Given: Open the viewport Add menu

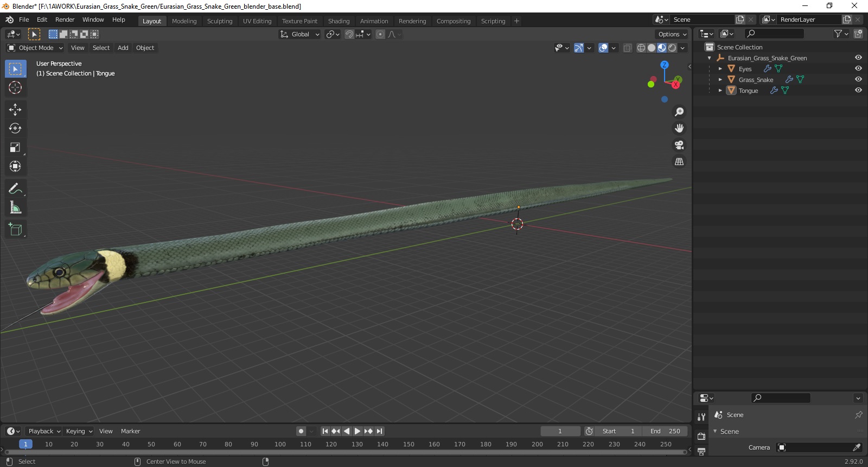Looking at the screenshot, I should point(123,48).
